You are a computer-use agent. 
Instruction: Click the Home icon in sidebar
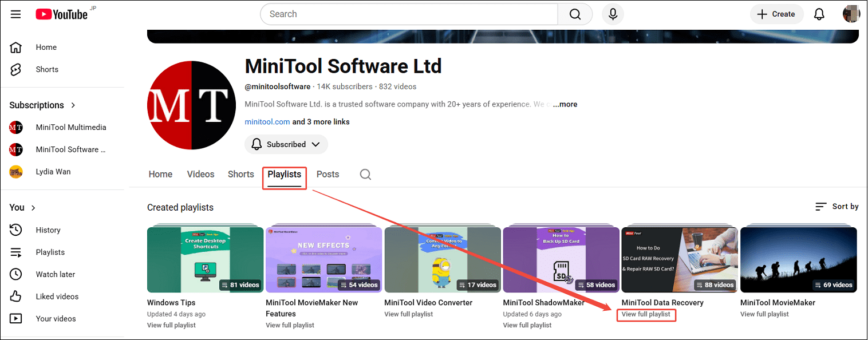(x=16, y=47)
